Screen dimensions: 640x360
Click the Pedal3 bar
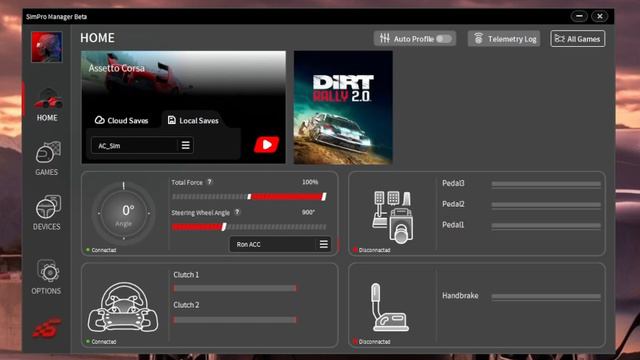point(546,184)
